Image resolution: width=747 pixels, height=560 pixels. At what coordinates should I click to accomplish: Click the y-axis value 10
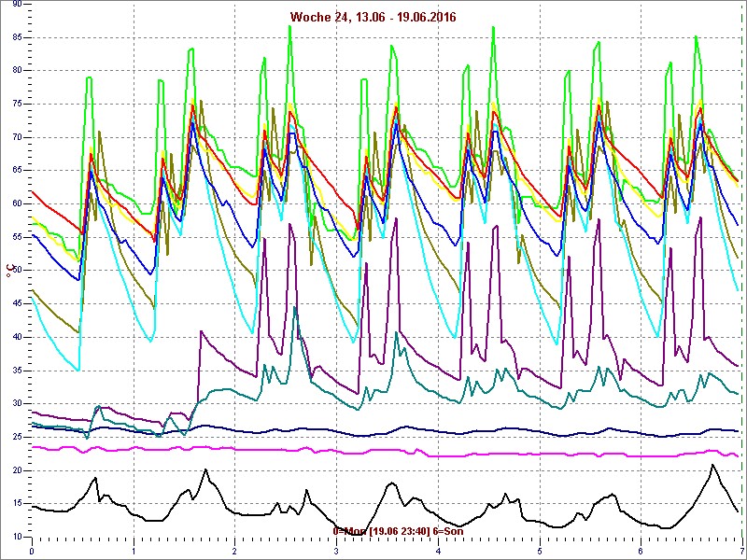tap(17, 537)
